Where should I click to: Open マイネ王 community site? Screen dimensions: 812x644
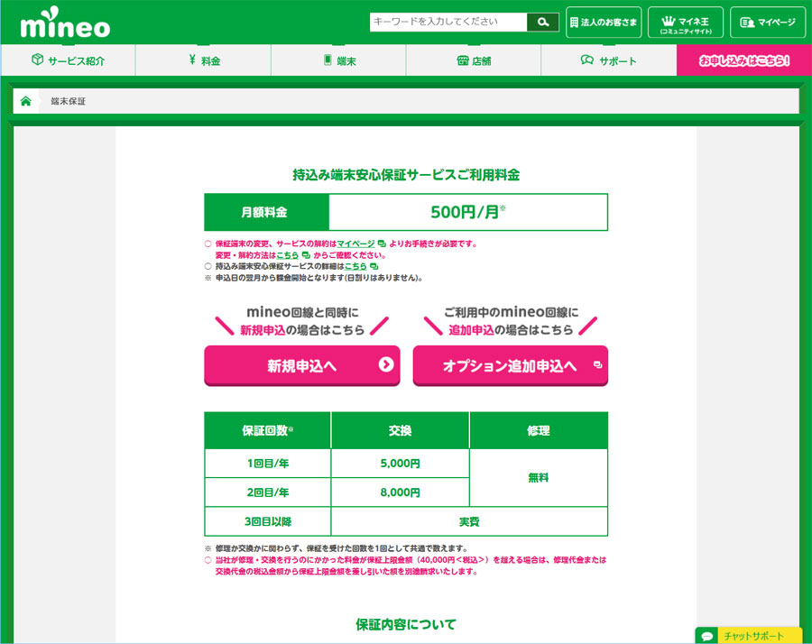click(x=686, y=23)
